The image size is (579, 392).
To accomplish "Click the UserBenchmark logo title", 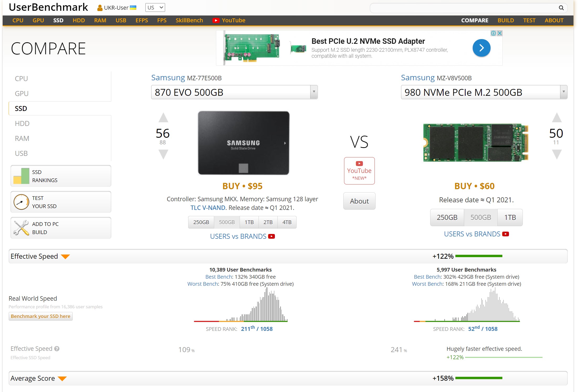I will click(48, 7).
